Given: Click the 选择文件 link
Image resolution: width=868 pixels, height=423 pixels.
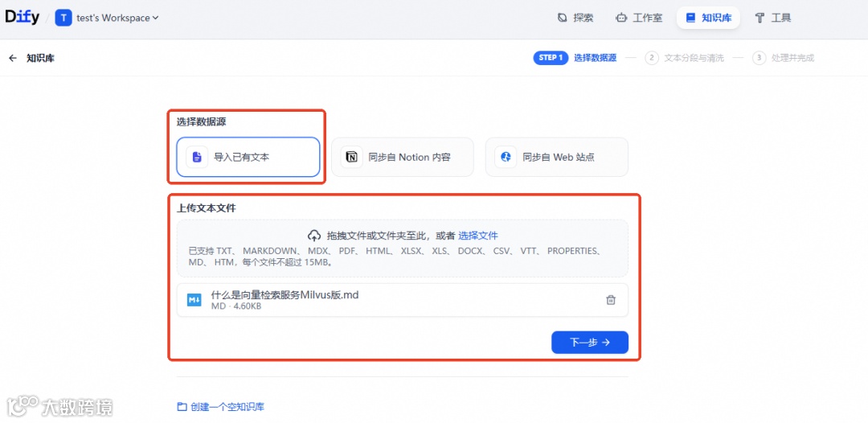Looking at the screenshot, I should pyautogui.click(x=477, y=236).
